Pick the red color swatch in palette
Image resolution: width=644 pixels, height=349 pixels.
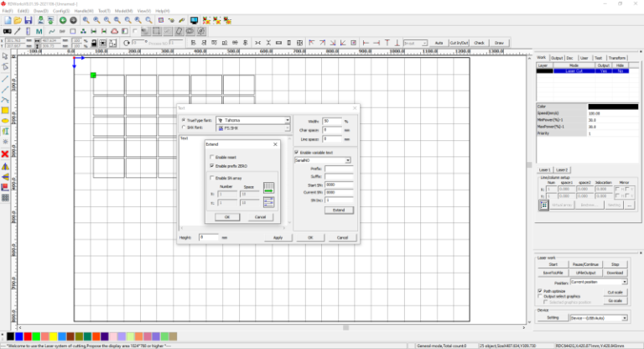(28, 336)
